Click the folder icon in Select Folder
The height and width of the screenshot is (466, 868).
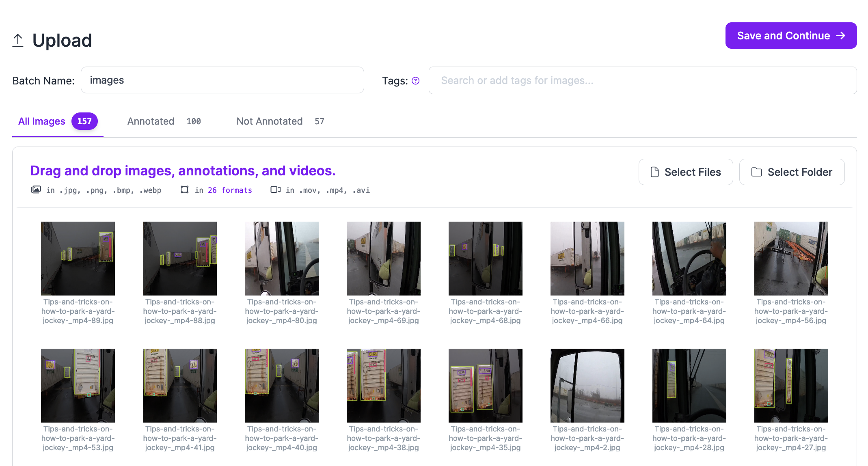click(x=756, y=172)
